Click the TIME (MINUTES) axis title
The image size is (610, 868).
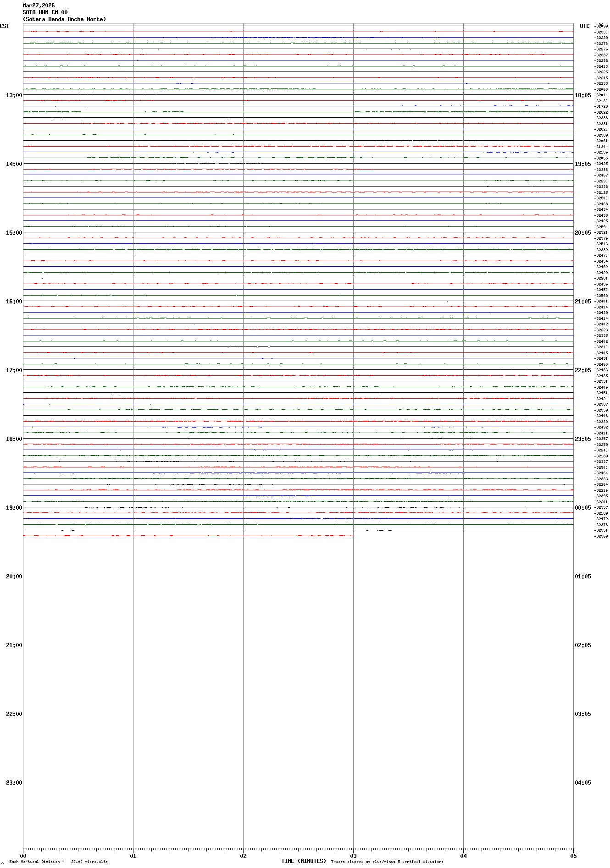(304, 861)
